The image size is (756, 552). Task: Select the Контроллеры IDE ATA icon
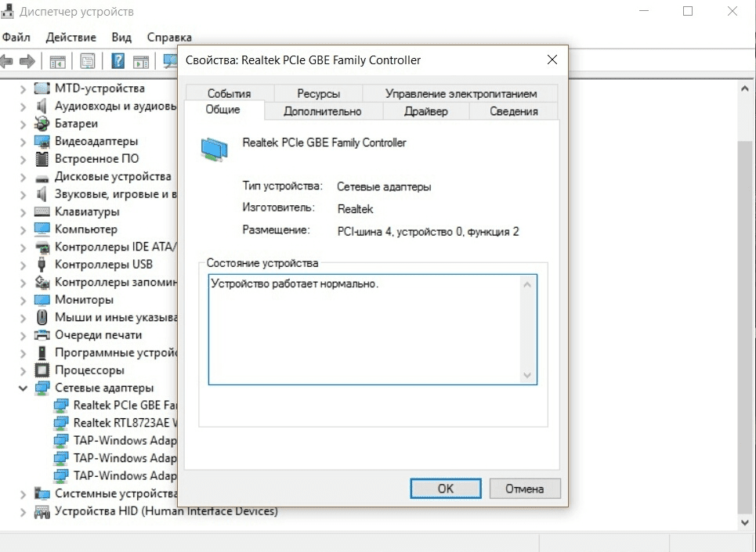click(x=42, y=247)
